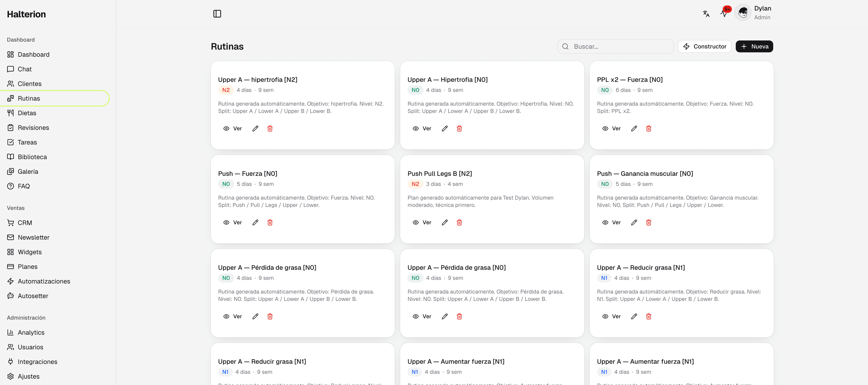Click the Automatizaciones lightning icon
868x385 pixels.
(11, 281)
